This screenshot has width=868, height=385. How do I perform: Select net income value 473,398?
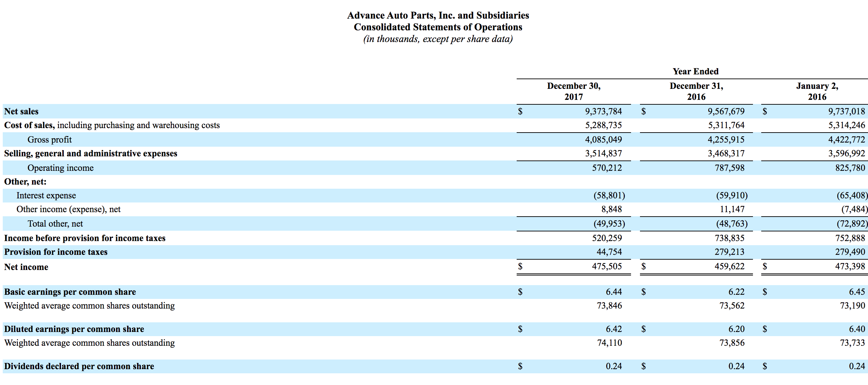coord(850,267)
